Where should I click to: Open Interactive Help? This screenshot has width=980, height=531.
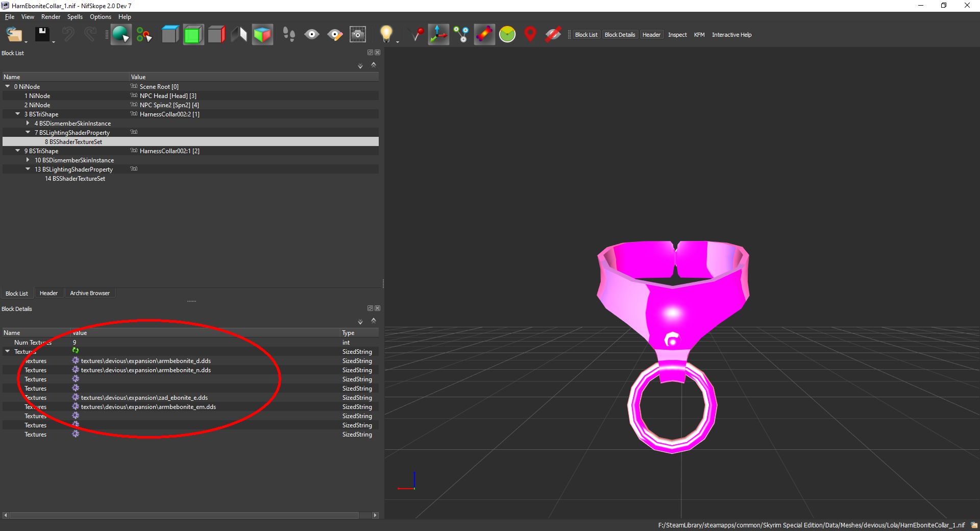(731, 35)
